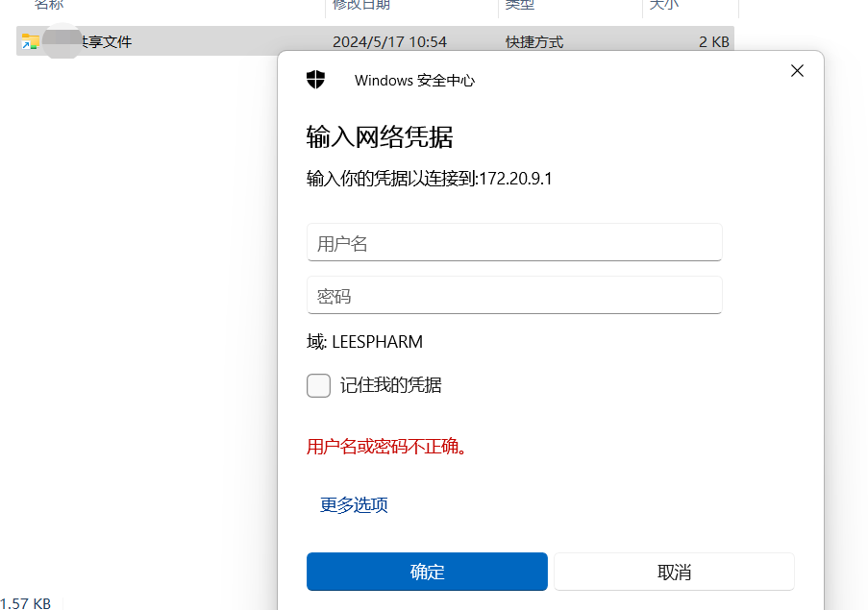This screenshot has height=610, width=868.
Task: Cancel with the 取消 button
Action: [x=674, y=572]
